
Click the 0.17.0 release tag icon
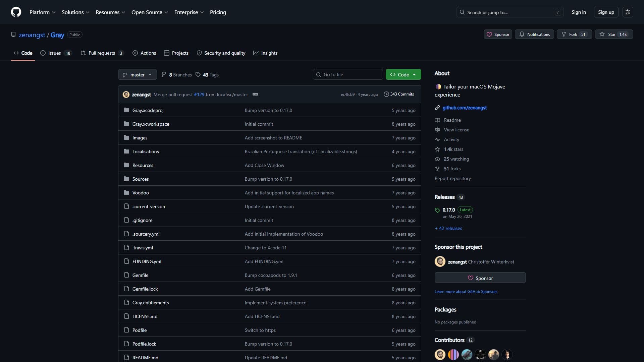(x=437, y=210)
